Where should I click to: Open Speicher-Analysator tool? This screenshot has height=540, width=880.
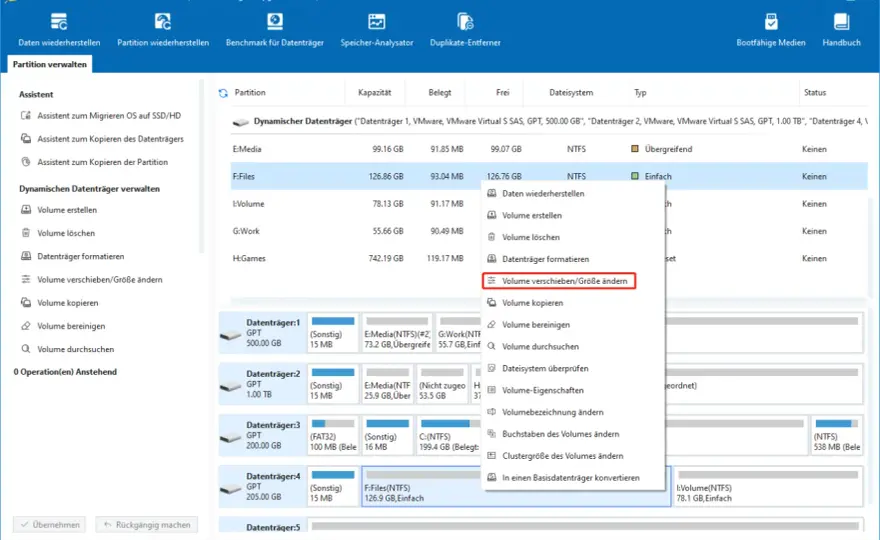tap(377, 30)
